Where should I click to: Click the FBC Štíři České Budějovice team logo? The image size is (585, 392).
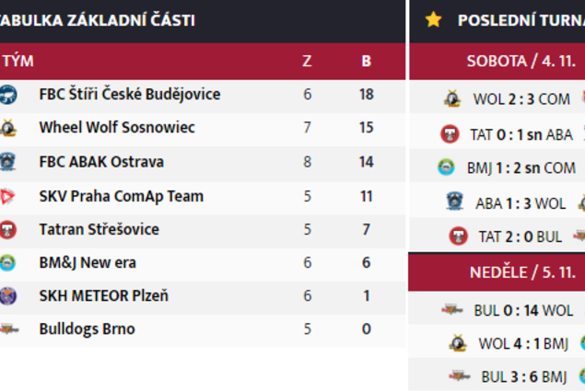pos(8,94)
